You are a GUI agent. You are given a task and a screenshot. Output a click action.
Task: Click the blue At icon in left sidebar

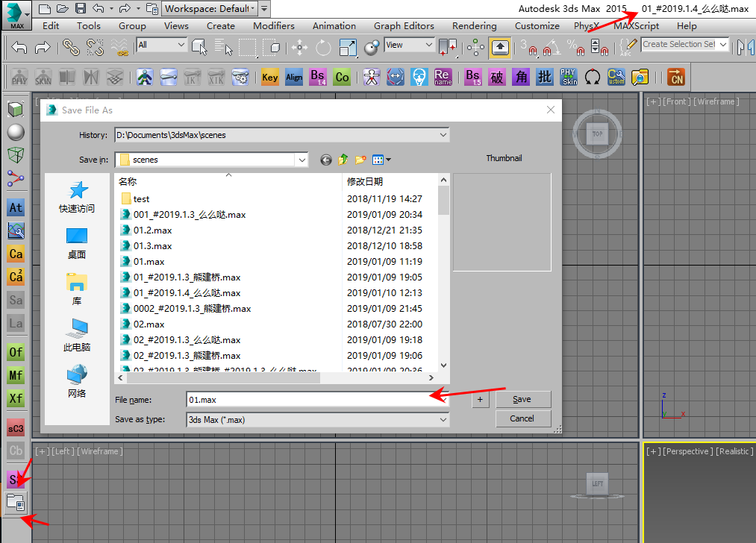pyautogui.click(x=16, y=207)
